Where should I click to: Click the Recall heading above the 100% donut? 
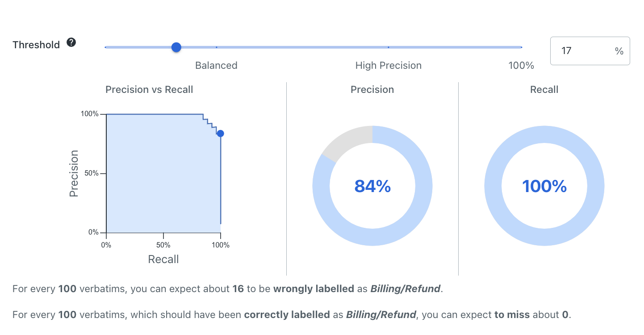[544, 90]
